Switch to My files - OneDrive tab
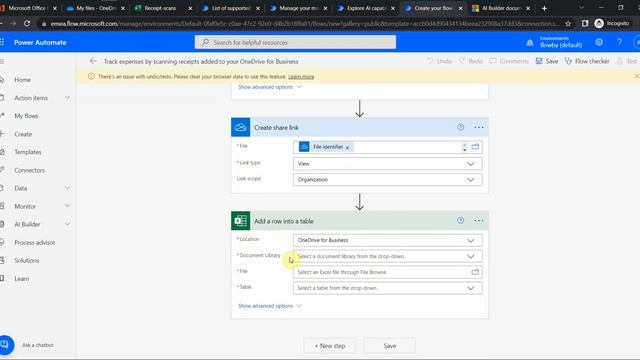Screen dimensions: 640x360 95,8
